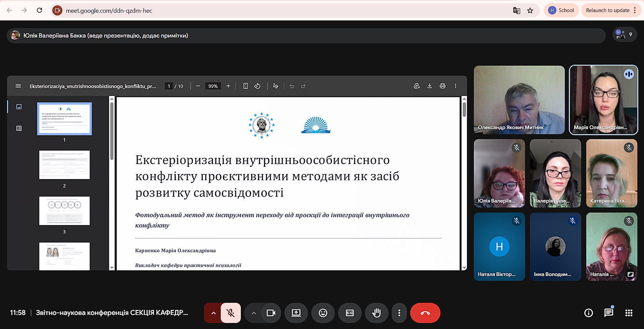Click the site recording indicator in address bar
The image size is (644, 329).
[58, 10]
